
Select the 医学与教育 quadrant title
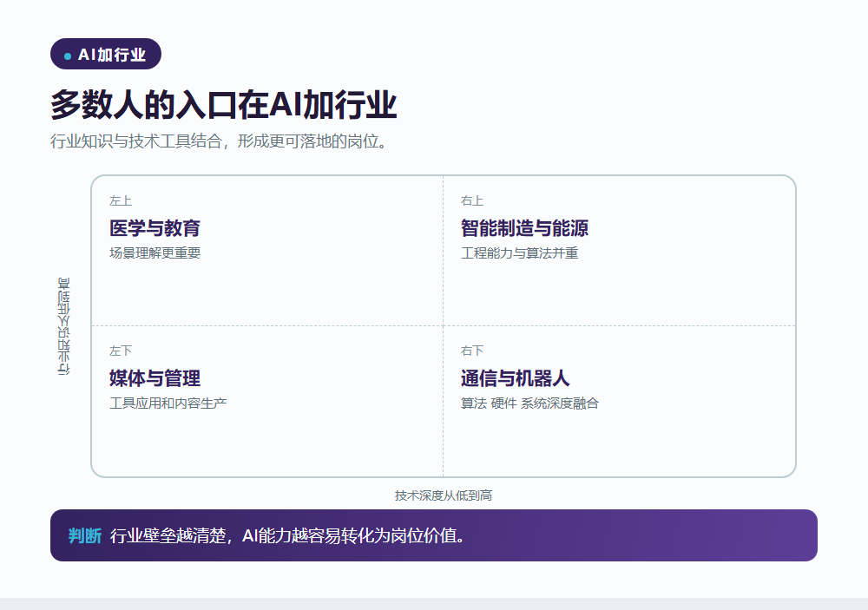coord(155,227)
